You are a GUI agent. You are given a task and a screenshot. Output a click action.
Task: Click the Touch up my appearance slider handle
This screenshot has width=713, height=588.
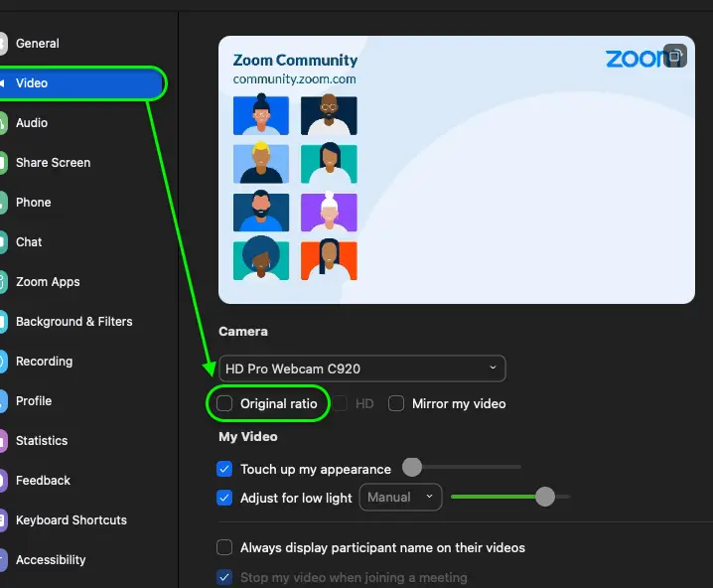(x=412, y=467)
